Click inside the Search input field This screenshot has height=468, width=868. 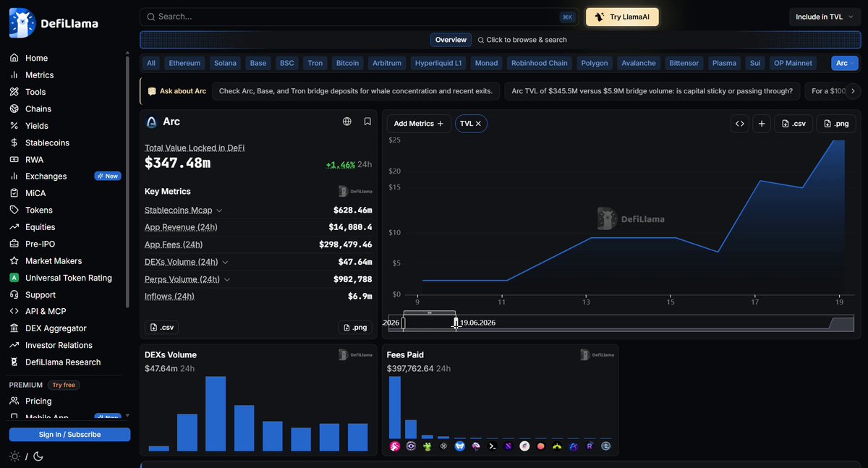click(359, 17)
